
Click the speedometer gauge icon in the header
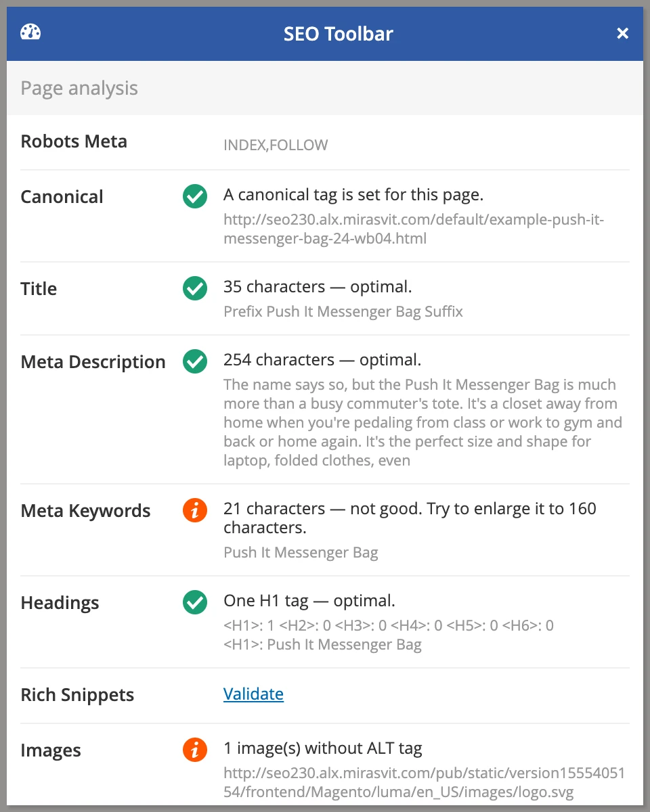pos(30,32)
